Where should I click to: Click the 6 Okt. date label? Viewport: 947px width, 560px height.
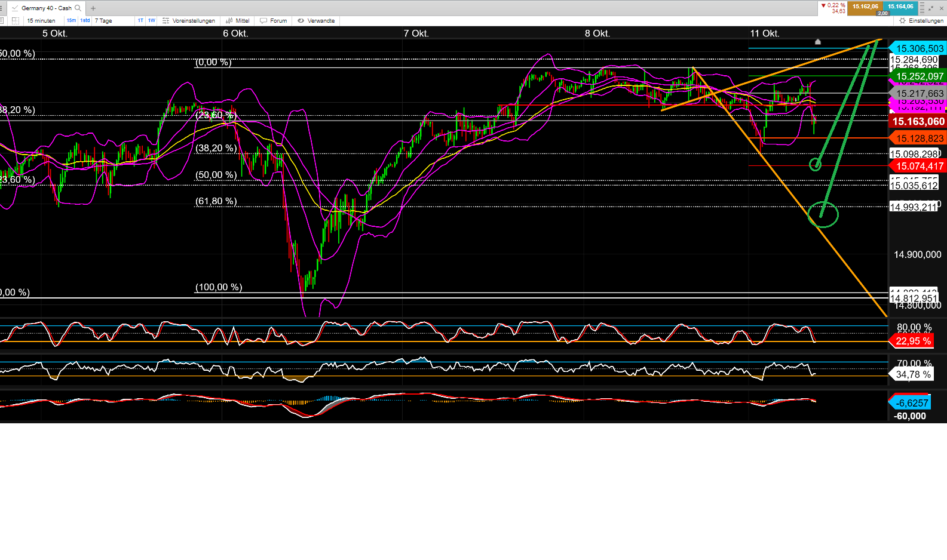coord(235,33)
